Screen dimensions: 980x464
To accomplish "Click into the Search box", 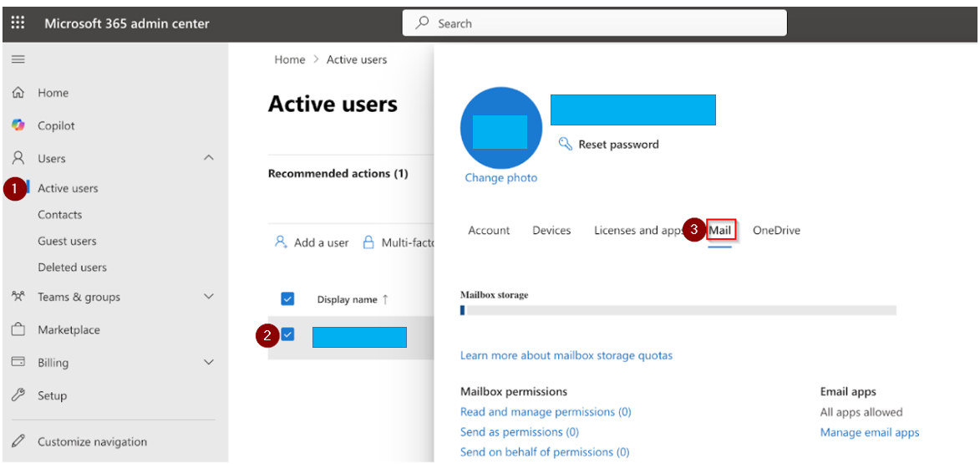I will [594, 23].
